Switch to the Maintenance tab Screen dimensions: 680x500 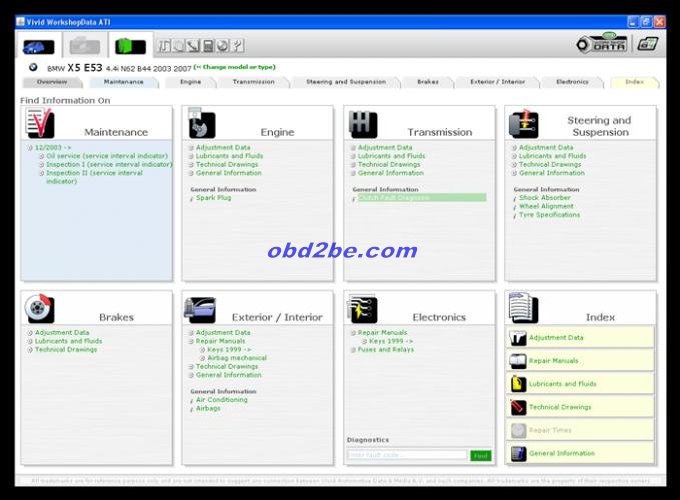(x=124, y=82)
